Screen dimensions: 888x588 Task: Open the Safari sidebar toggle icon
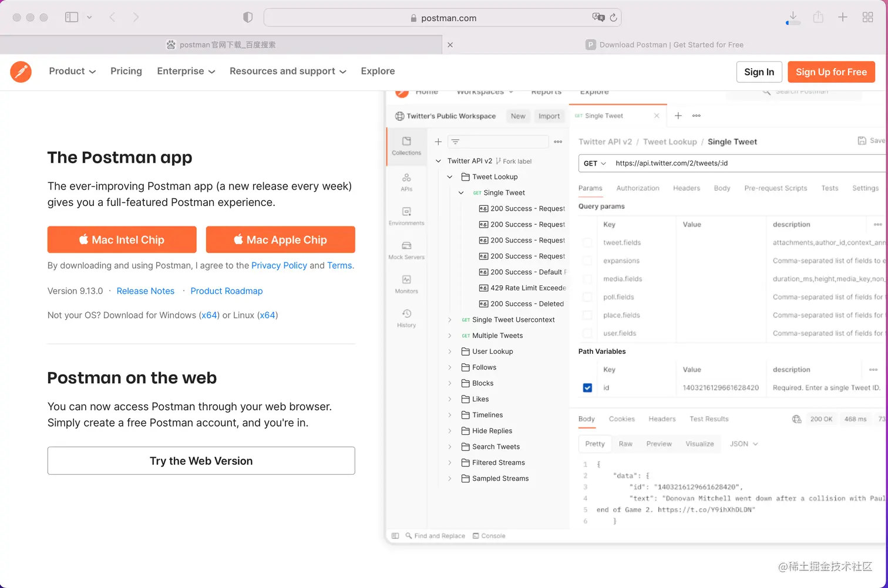pos(72,18)
